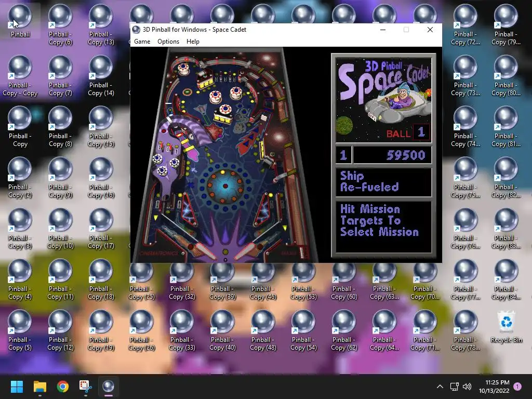The image size is (532, 399).
Task: Select Pinball - Copy (81... shortcut
Action: 506,127
